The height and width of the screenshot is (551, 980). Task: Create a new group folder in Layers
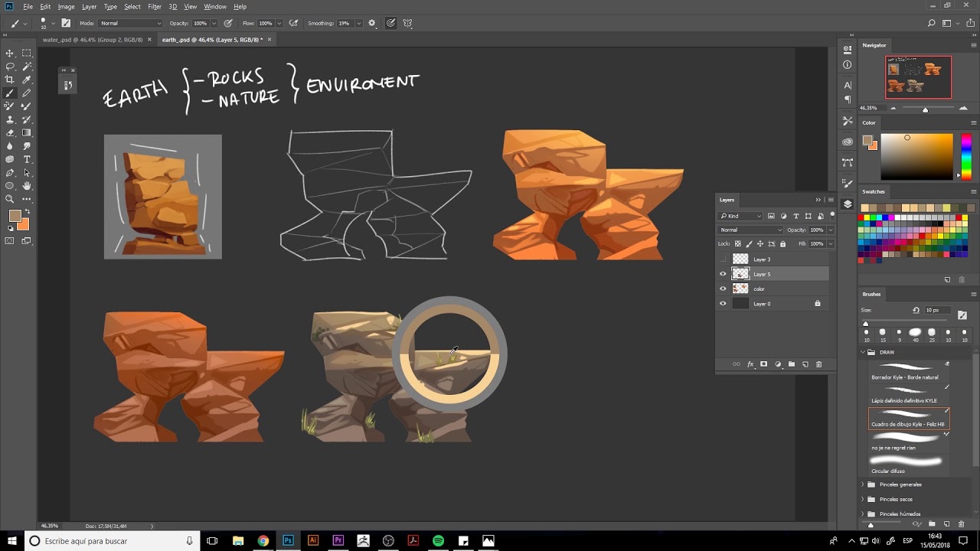tap(791, 364)
